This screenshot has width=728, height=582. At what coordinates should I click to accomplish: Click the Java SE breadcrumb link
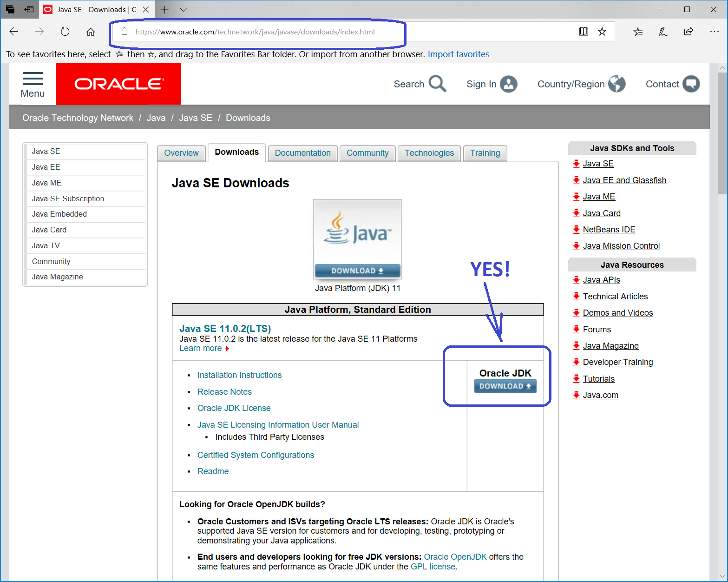tap(196, 118)
